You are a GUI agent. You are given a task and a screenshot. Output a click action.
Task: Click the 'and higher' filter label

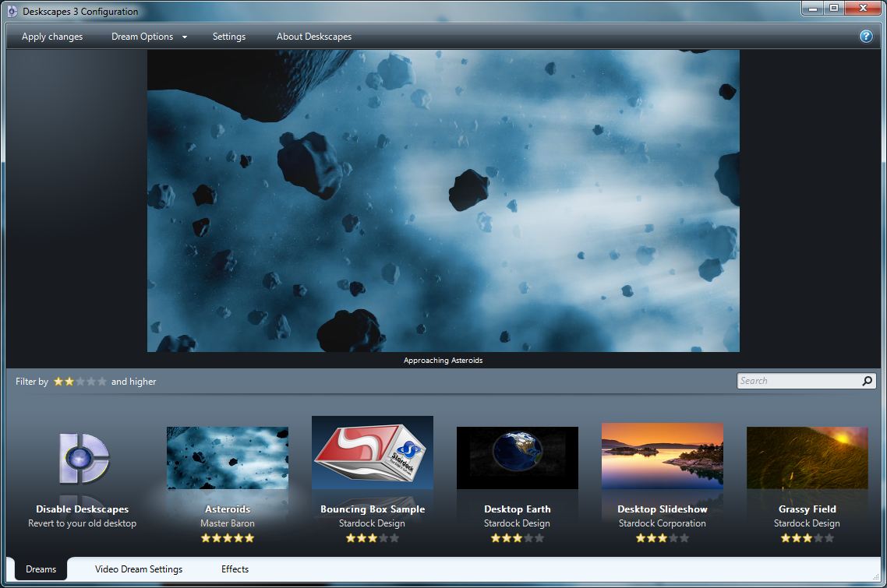click(x=133, y=382)
